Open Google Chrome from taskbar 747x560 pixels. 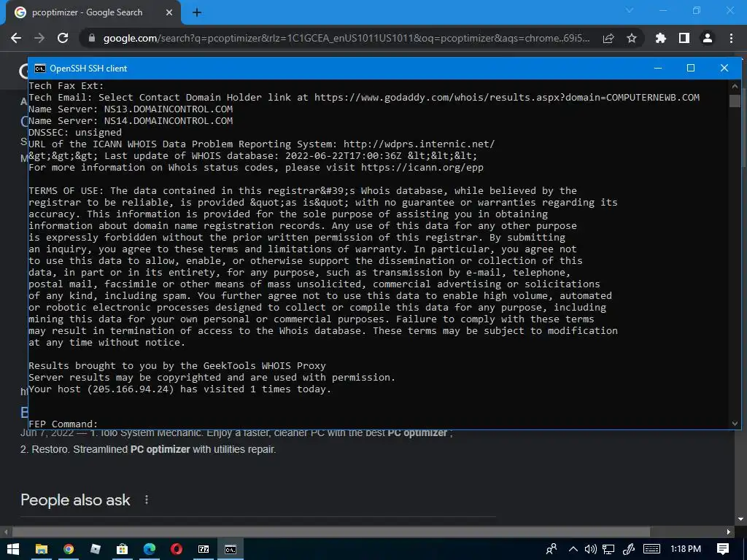pyautogui.click(x=68, y=549)
